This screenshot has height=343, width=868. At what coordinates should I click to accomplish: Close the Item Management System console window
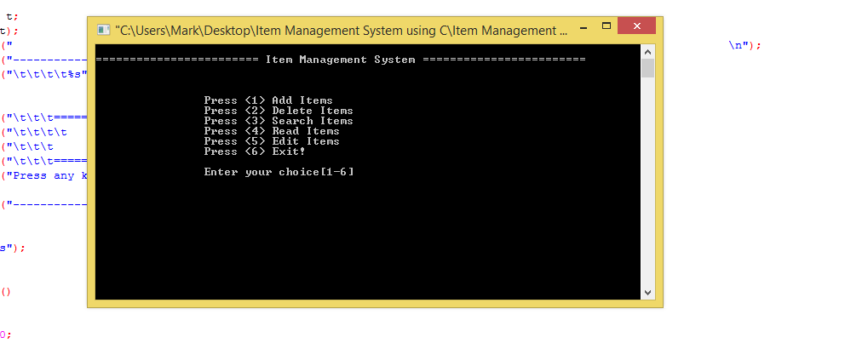636,26
